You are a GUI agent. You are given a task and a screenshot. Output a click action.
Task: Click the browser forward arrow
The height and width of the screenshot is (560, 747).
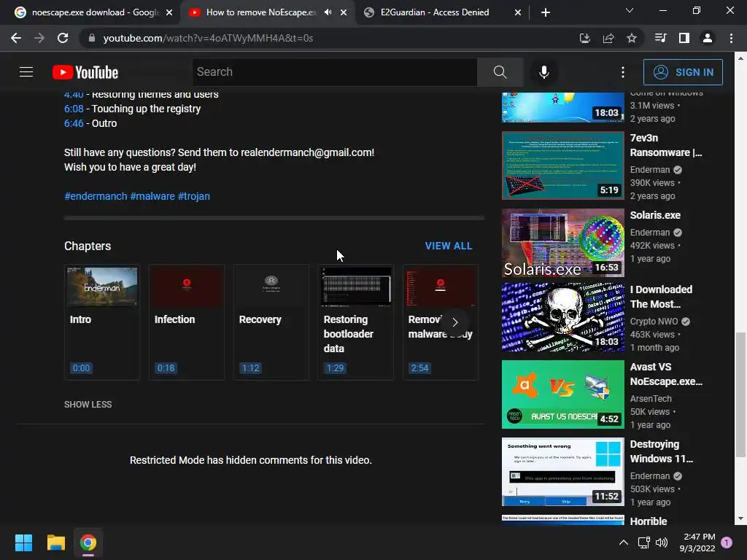39,38
